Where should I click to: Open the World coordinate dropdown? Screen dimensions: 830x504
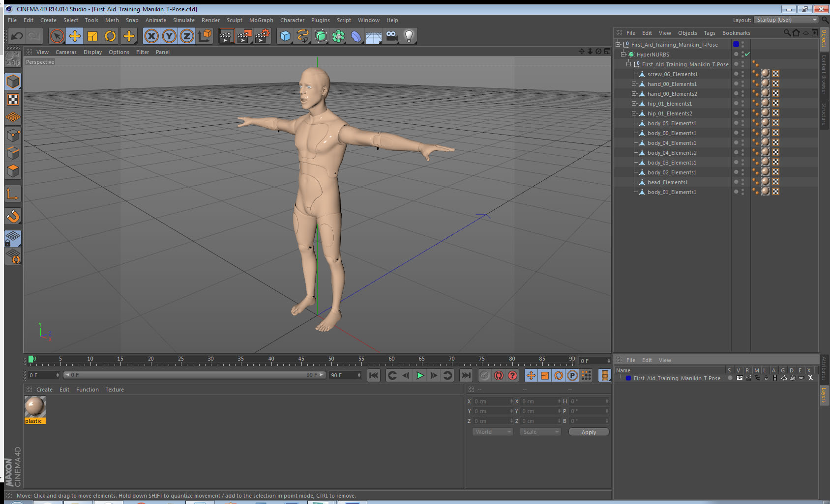[x=493, y=432]
